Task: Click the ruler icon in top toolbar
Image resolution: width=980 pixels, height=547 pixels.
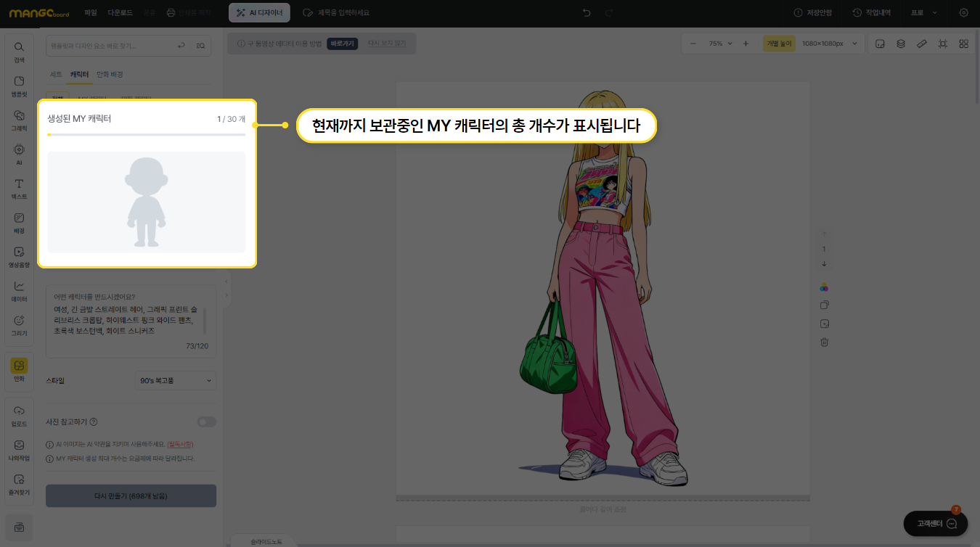Action: (921, 44)
